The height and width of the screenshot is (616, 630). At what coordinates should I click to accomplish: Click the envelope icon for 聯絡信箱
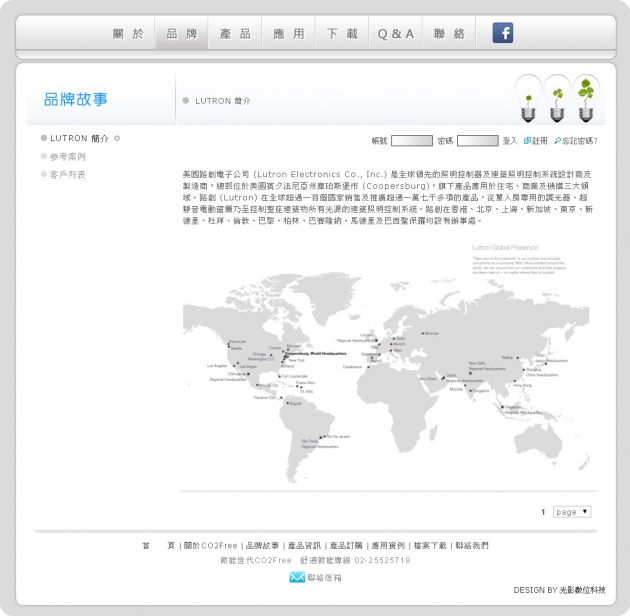(x=297, y=577)
